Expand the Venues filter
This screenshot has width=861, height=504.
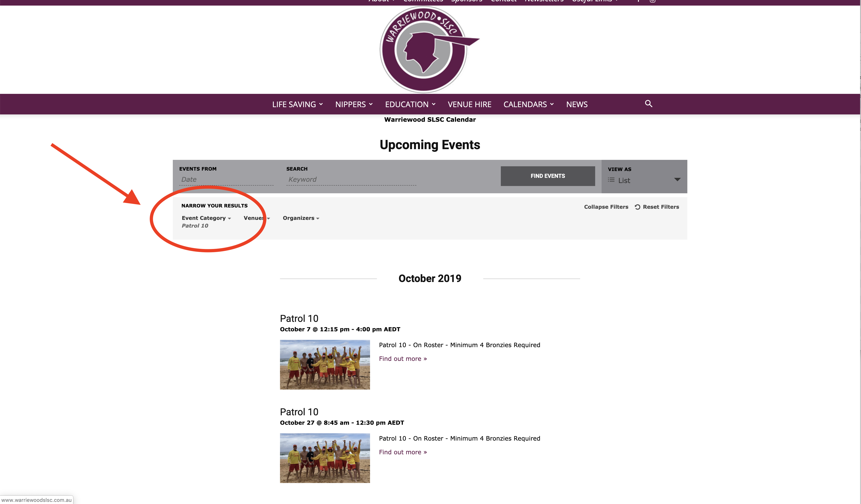click(257, 218)
